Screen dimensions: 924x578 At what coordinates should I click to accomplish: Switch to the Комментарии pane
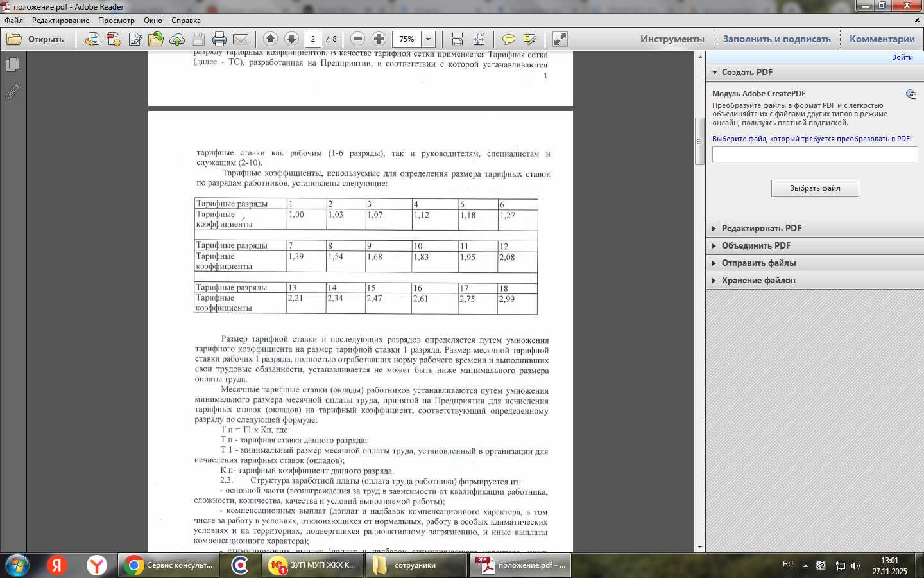(x=882, y=39)
